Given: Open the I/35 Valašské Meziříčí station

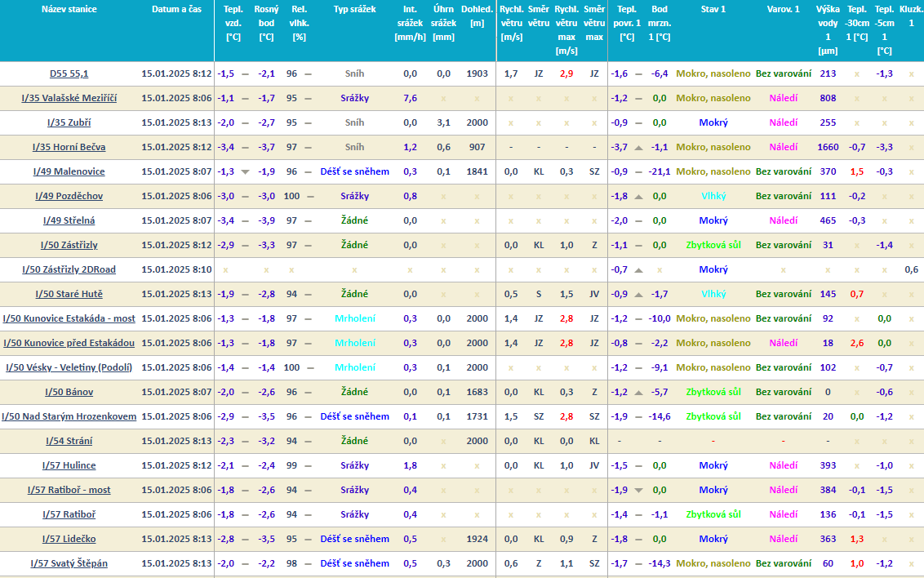Looking at the screenshot, I should [69, 98].
